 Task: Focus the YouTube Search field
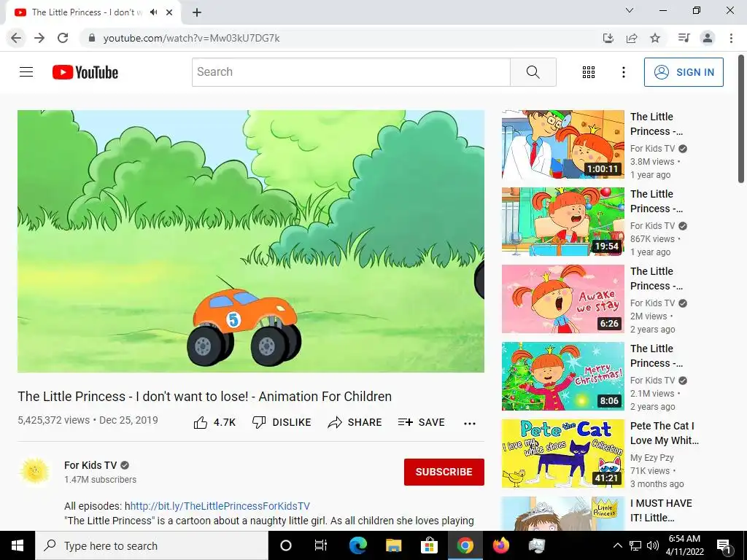pyautogui.click(x=351, y=72)
